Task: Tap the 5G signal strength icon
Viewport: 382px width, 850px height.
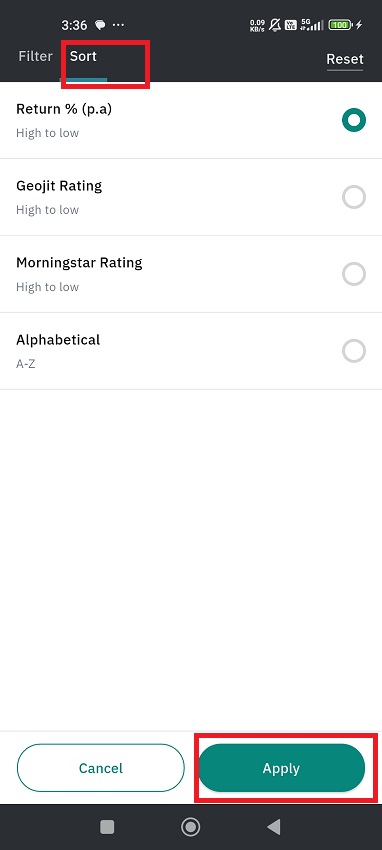Action: (x=312, y=25)
